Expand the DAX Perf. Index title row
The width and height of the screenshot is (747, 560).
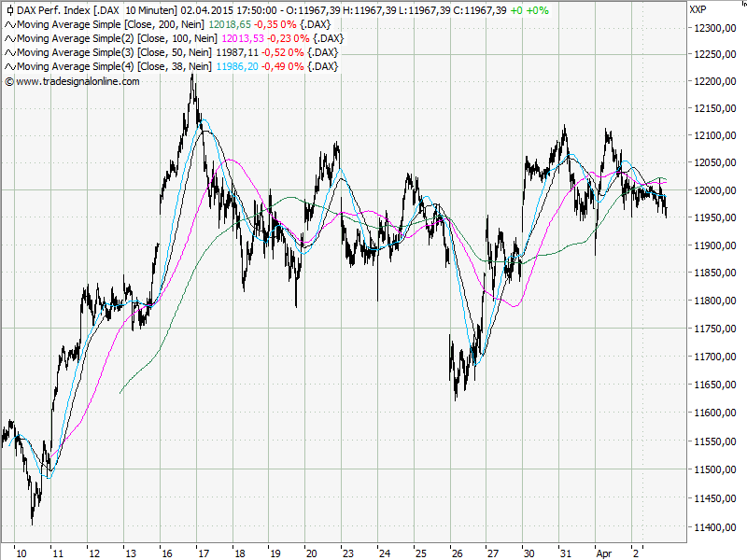pos(51,9)
